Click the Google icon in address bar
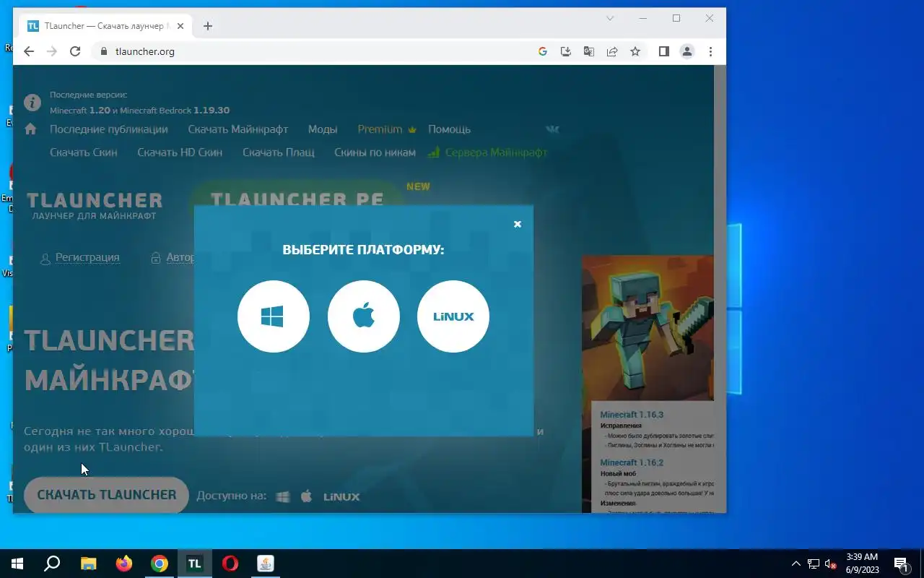 point(543,51)
